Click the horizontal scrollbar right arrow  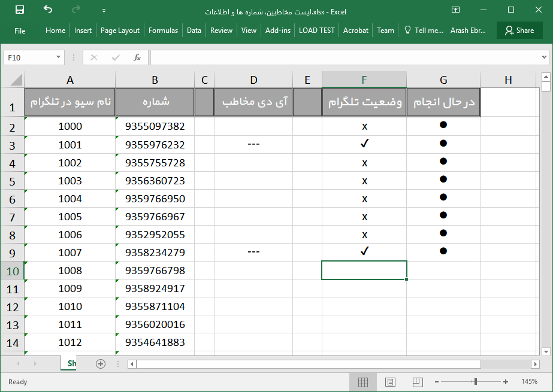coord(536,364)
